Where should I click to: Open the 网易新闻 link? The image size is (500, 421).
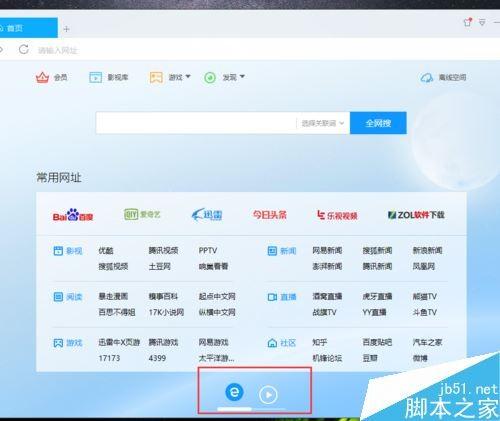[327, 251]
